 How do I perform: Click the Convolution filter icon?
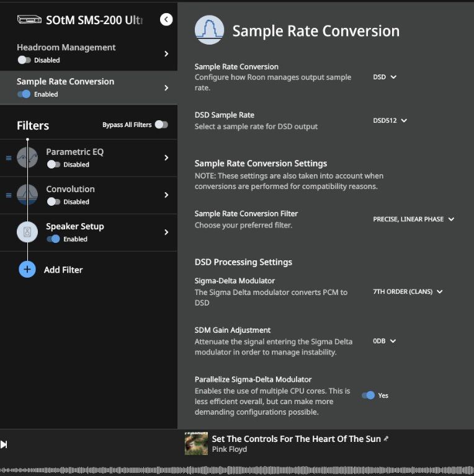[x=27, y=195]
